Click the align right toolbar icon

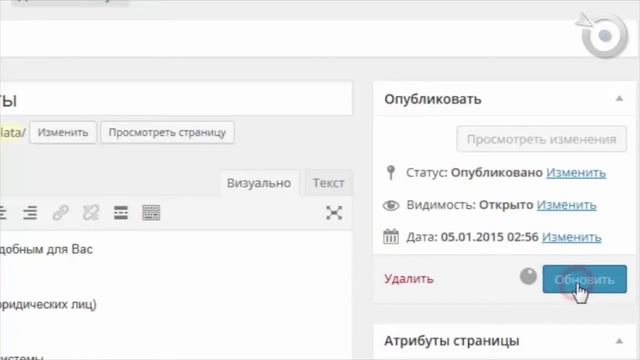pyautogui.click(x=30, y=213)
